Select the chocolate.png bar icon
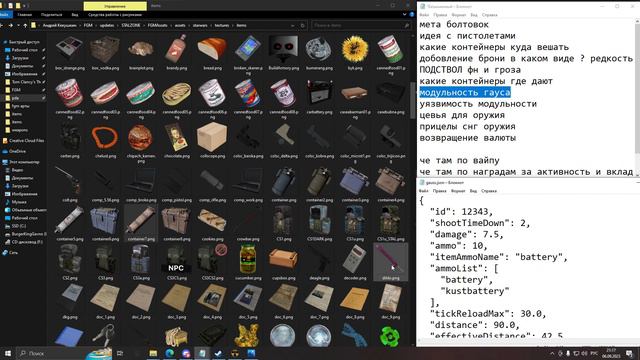The height and width of the screenshot is (360, 640). (x=177, y=139)
